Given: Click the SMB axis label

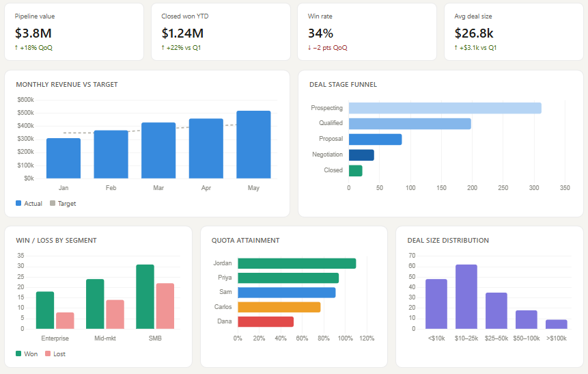Looking at the screenshot, I should coord(155,338).
